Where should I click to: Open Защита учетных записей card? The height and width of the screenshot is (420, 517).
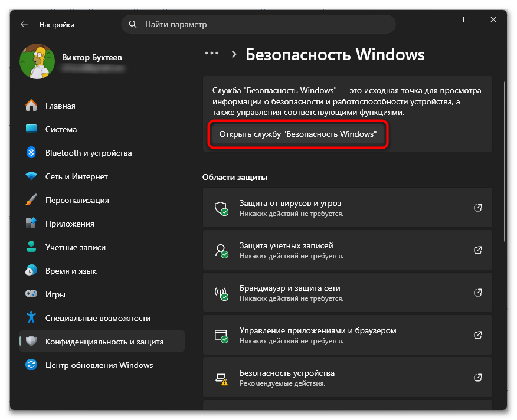click(348, 250)
